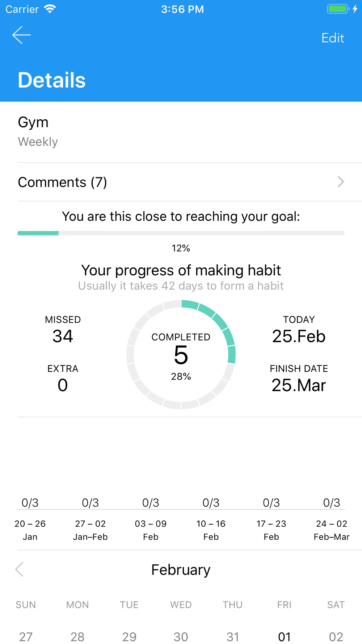This screenshot has width=362, height=644.
Task: Tap the Edit button
Action: point(333,38)
